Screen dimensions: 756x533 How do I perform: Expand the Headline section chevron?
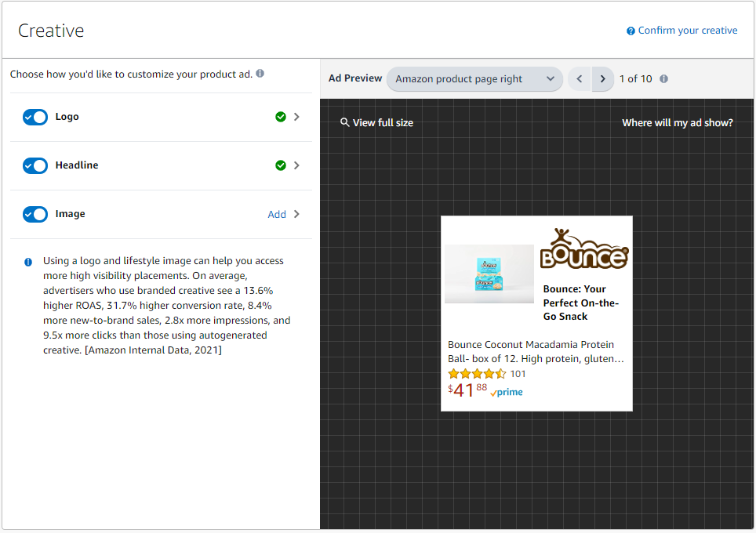coord(296,166)
